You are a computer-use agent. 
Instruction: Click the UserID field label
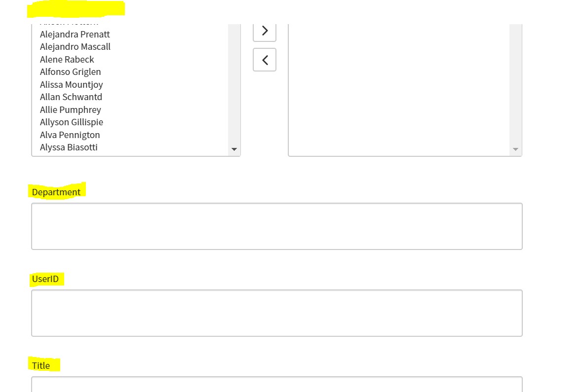(x=45, y=279)
